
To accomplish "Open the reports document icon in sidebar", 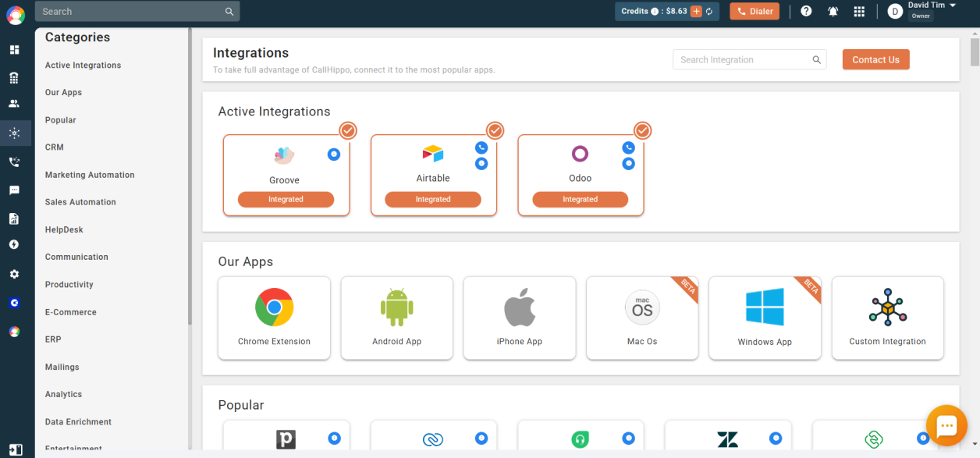I will tap(14, 218).
